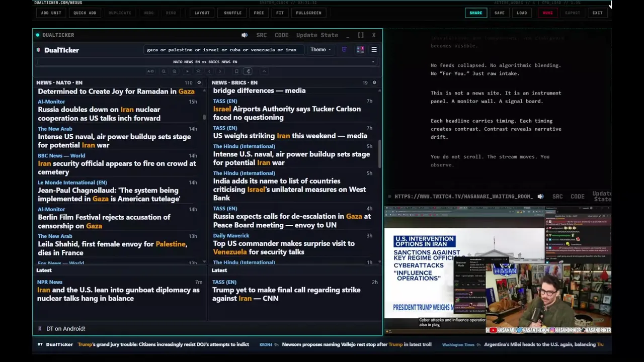The height and width of the screenshot is (362, 644).
Task: Click the DualTicker logo icon in header
Action: (39, 50)
